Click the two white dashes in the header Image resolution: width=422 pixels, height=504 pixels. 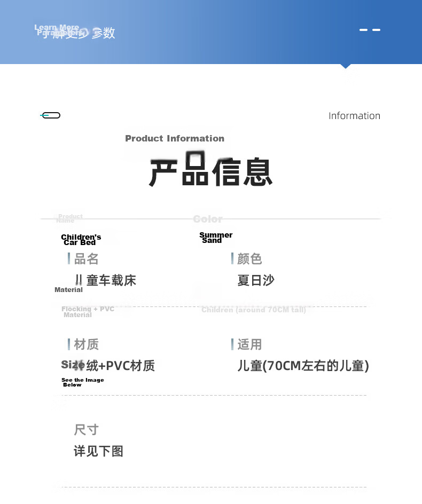pos(370,30)
